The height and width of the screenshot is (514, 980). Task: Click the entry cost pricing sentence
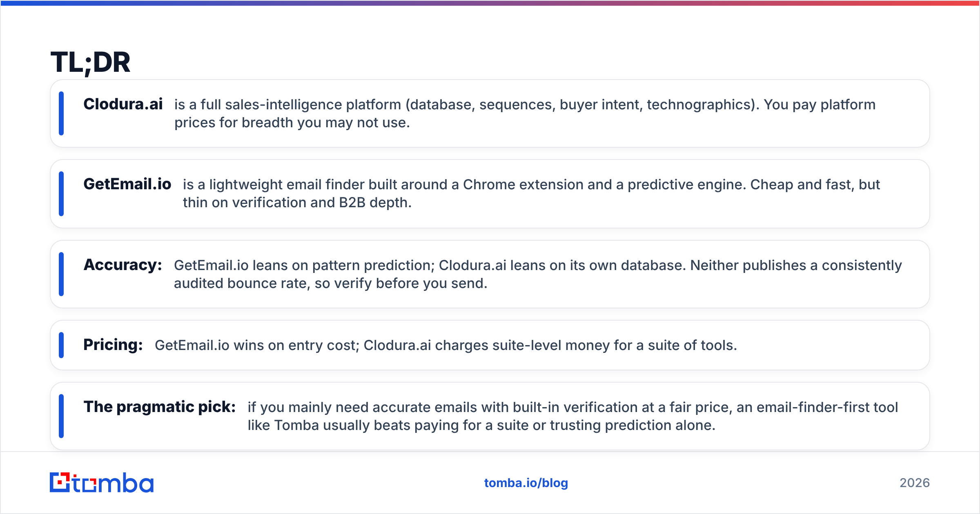(x=446, y=345)
